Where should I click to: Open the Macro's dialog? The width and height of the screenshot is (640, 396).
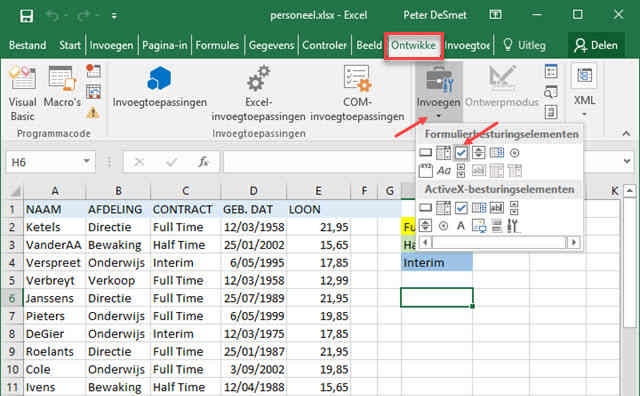(62, 87)
